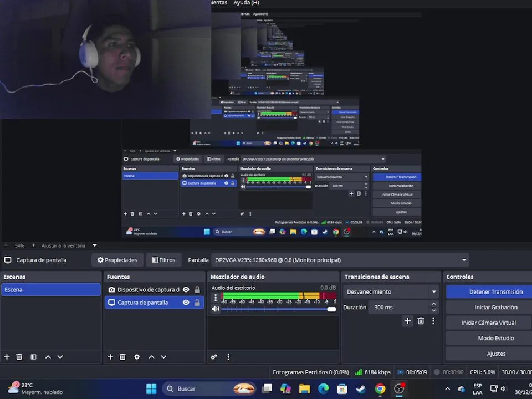532x399 pixels.
Task: Select Escena in the scenes list
Action: pyautogui.click(x=51, y=290)
